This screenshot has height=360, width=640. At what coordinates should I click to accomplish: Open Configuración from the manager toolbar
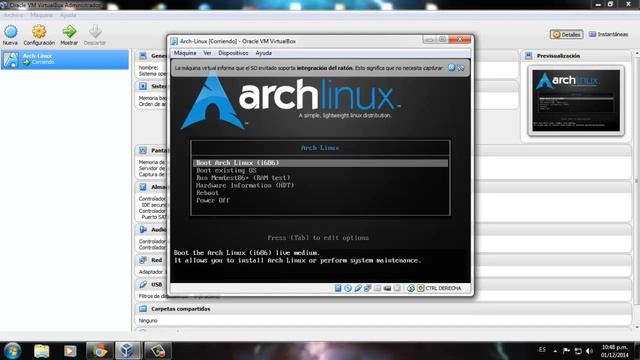click(39, 32)
